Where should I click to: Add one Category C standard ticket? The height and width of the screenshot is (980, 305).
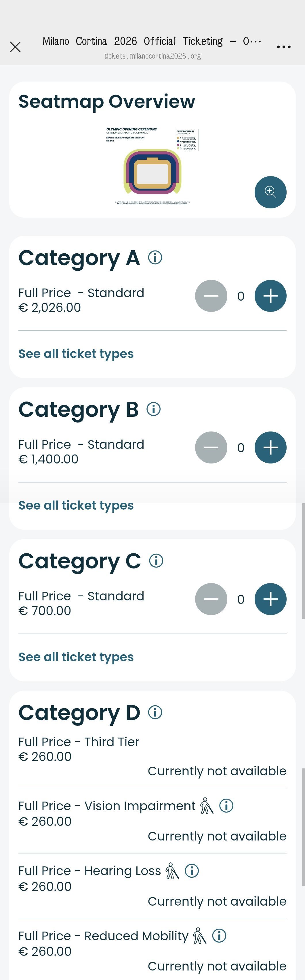coord(270,599)
